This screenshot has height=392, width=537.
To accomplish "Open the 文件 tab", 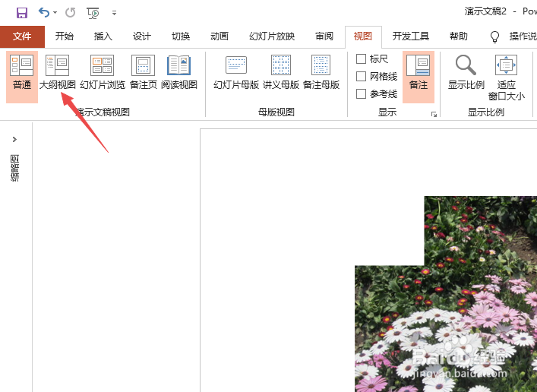I will click(x=22, y=36).
